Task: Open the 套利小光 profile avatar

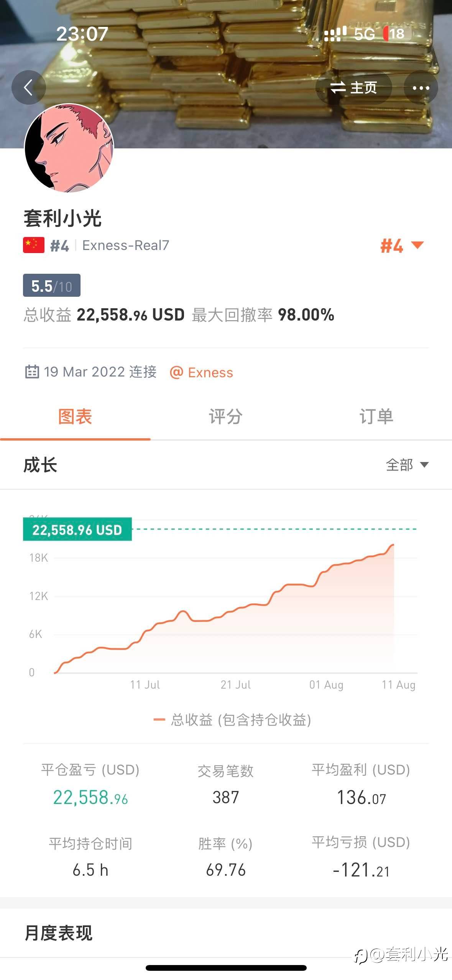Action: click(x=69, y=148)
